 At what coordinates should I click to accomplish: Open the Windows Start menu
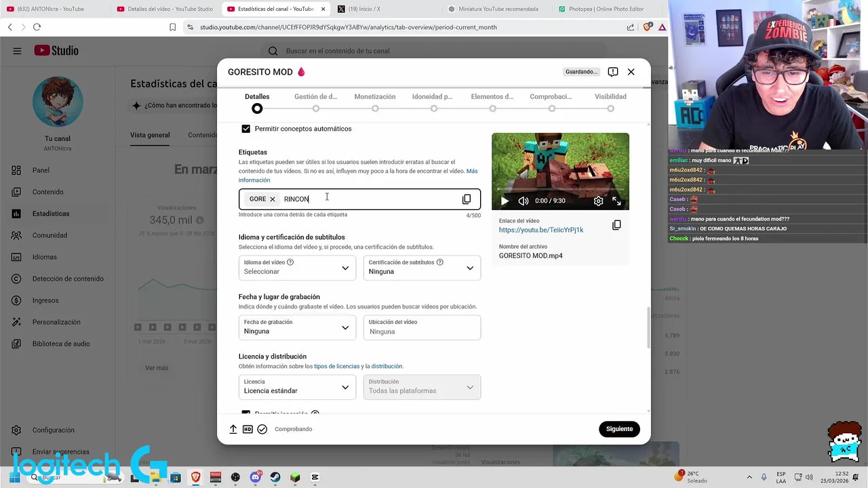14,477
